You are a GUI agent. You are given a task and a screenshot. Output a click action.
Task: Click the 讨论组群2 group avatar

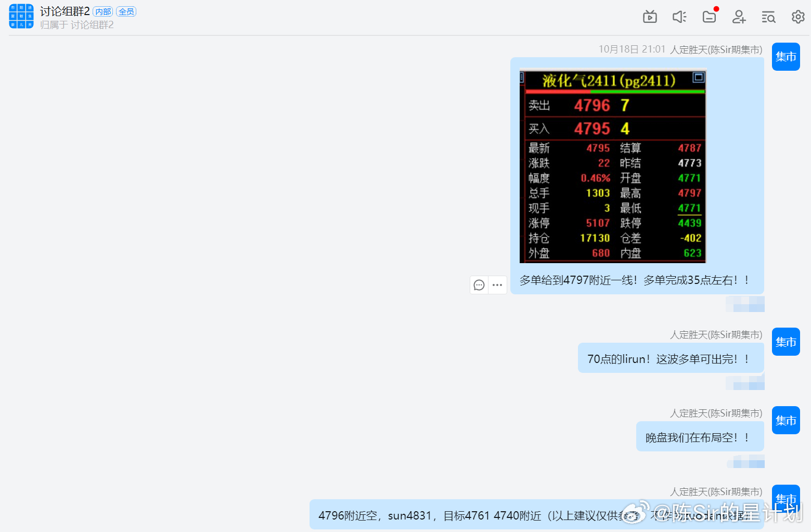pyautogui.click(x=21, y=16)
